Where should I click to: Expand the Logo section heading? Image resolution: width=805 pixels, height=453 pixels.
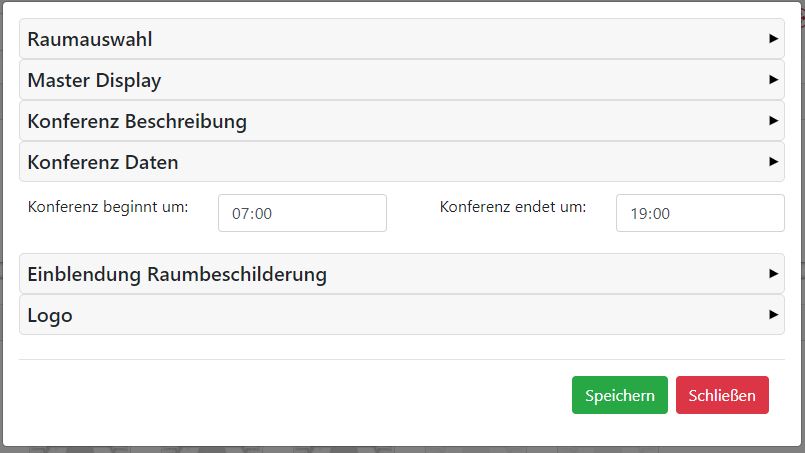(50, 315)
